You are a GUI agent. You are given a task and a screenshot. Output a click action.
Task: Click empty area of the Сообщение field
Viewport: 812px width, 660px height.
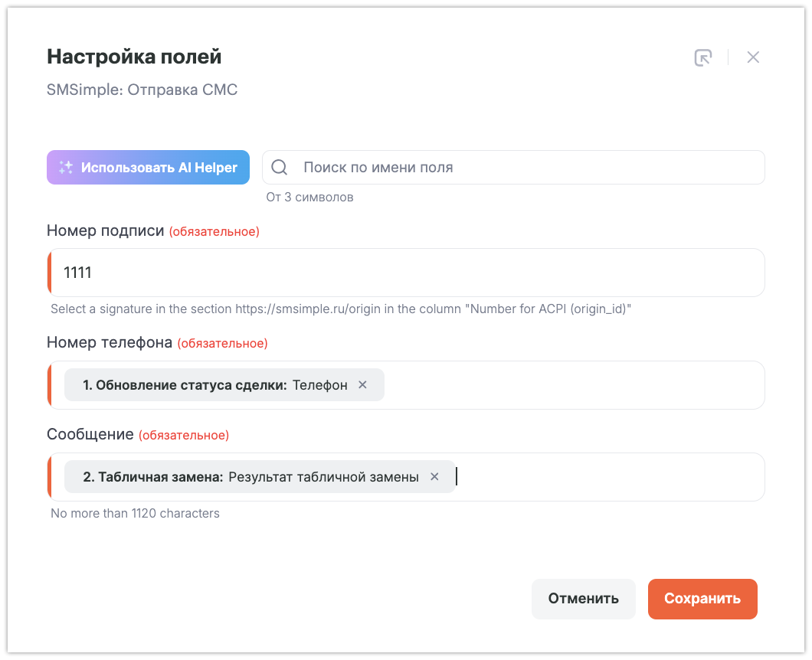pos(613,477)
